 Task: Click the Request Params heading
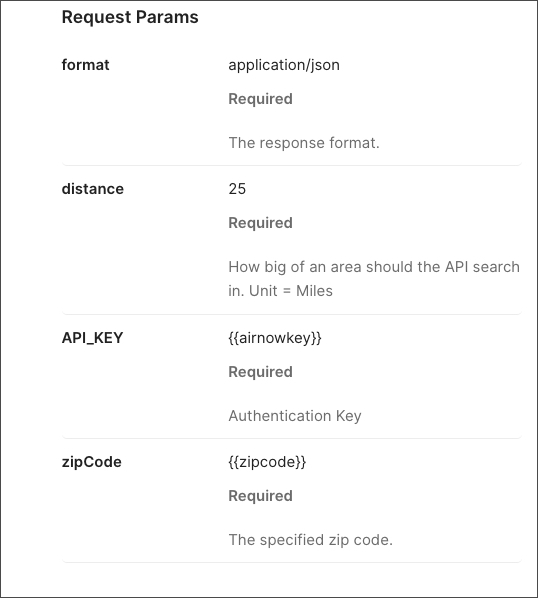click(x=130, y=17)
